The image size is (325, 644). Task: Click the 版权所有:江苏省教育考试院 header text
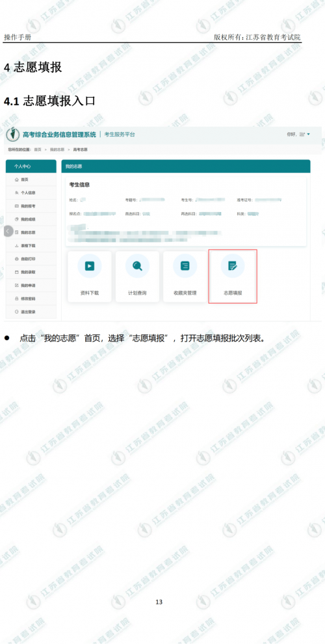pos(257,37)
